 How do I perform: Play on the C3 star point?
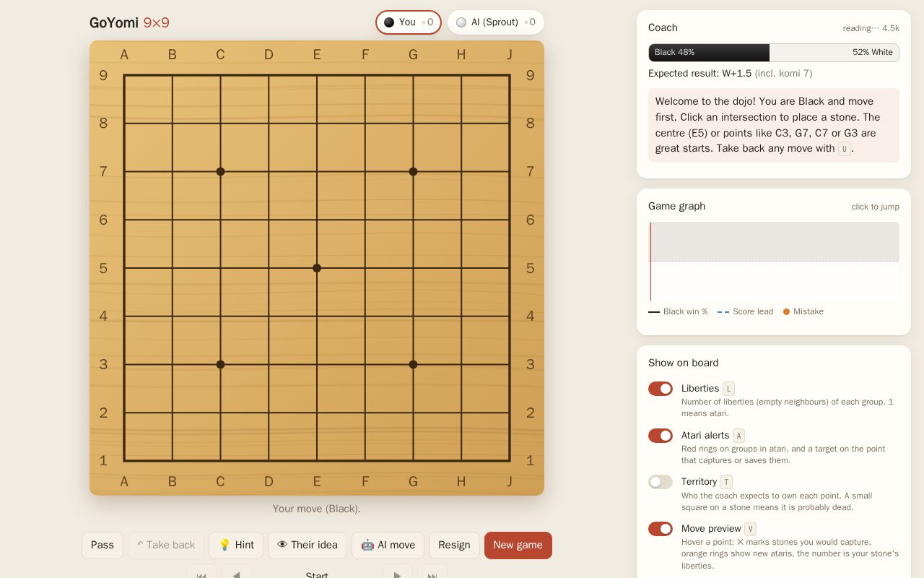point(220,364)
